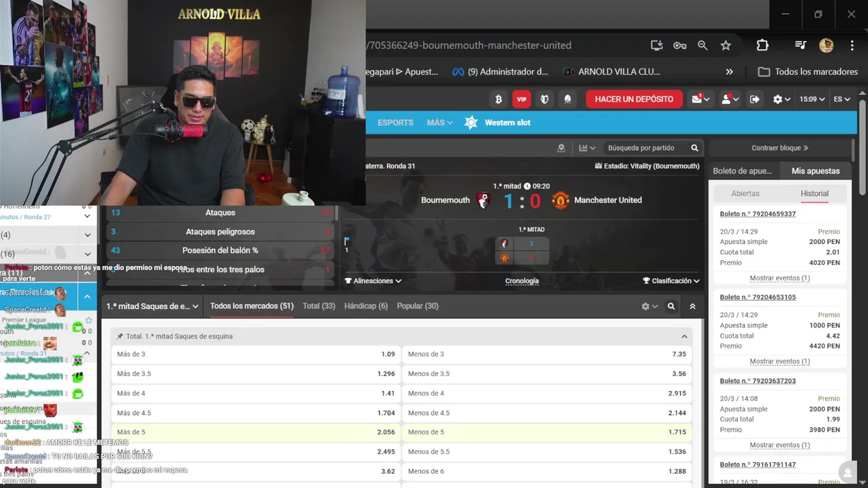
Task: Open the ES language dropdown
Action: (x=842, y=99)
